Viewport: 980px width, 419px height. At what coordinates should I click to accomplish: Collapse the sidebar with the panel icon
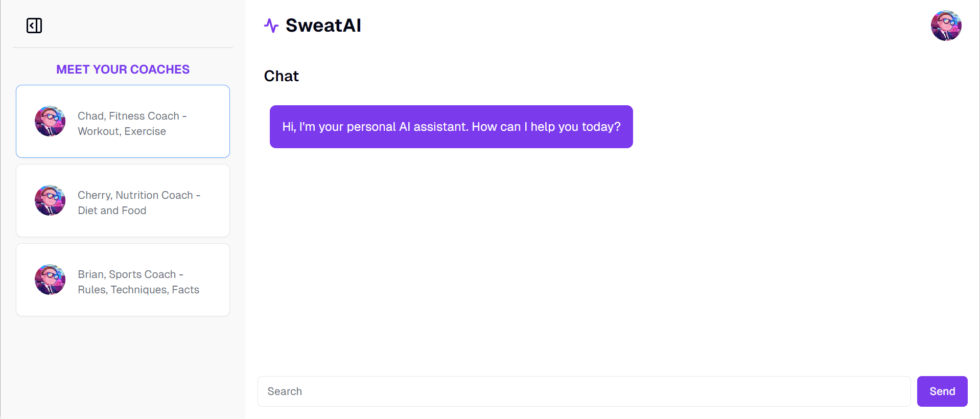pyautogui.click(x=34, y=26)
